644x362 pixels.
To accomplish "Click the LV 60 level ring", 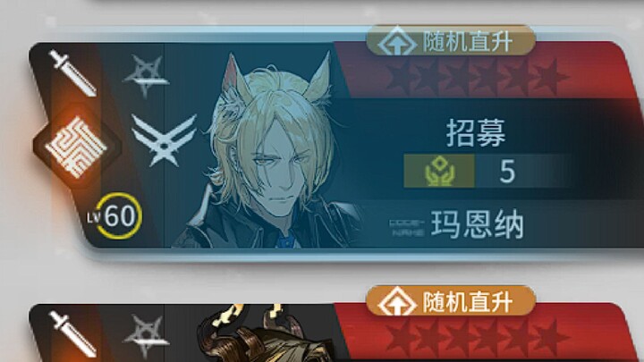I will [x=118, y=216].
